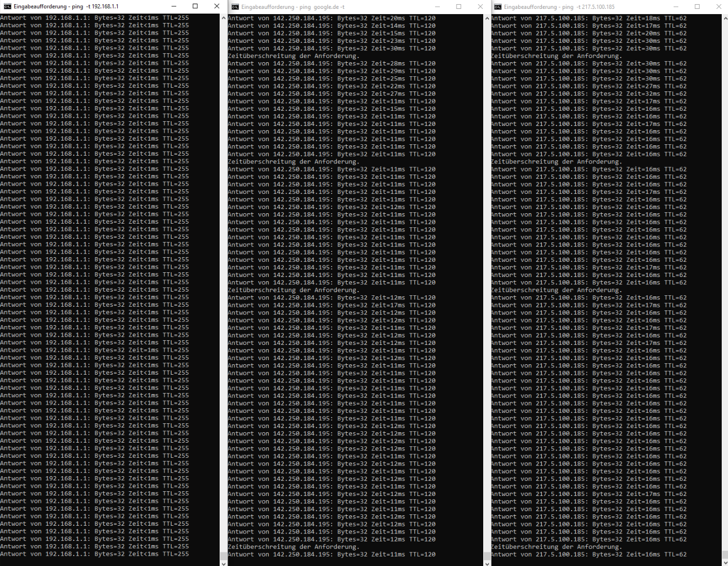Click the google.de reply line with Zeit=20ms

[x=332, y=18]
